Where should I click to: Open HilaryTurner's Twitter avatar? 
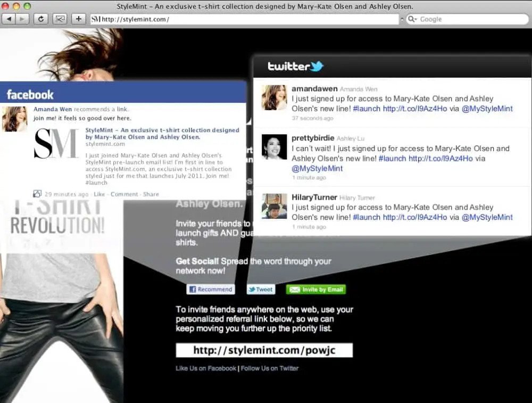[x=274, y=206]
